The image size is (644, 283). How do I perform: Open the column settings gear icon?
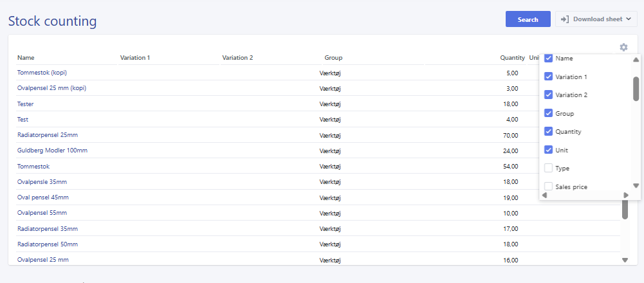(x=623, y=47)
